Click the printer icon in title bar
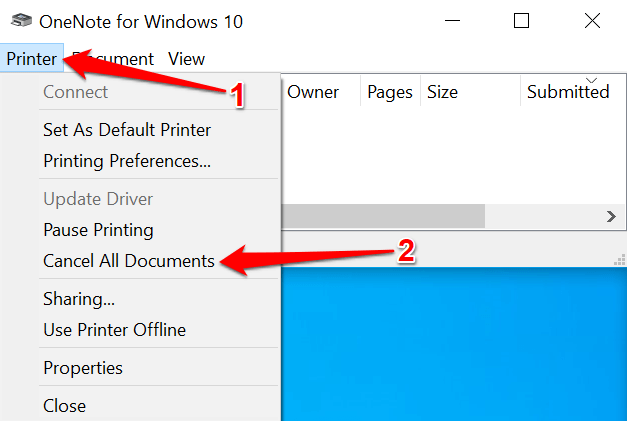This screenshot has width=627, height=421. tap(18, 20)
